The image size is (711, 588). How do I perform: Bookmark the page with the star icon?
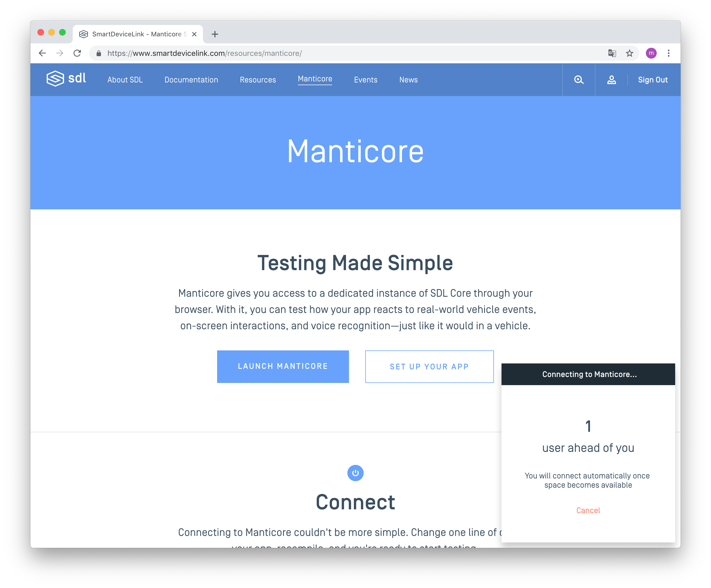click(x=629, y=53)
